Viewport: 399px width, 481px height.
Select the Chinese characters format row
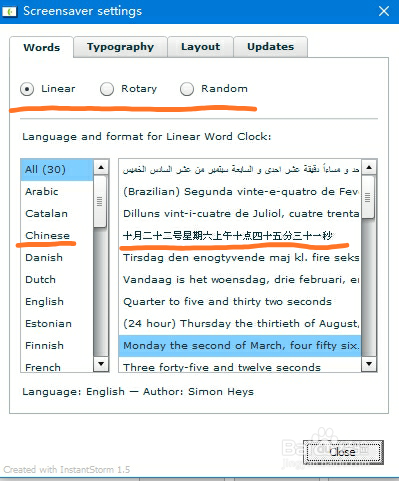point(240,236)
